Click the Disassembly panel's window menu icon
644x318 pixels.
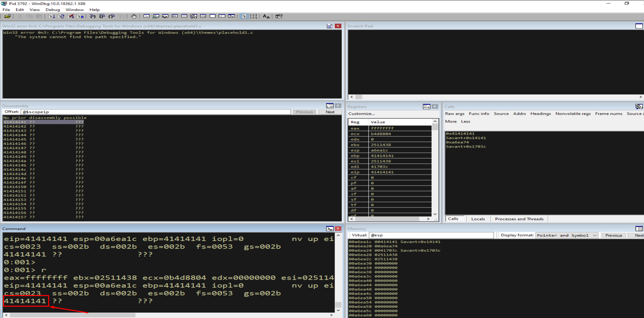(x=330, y=106)
